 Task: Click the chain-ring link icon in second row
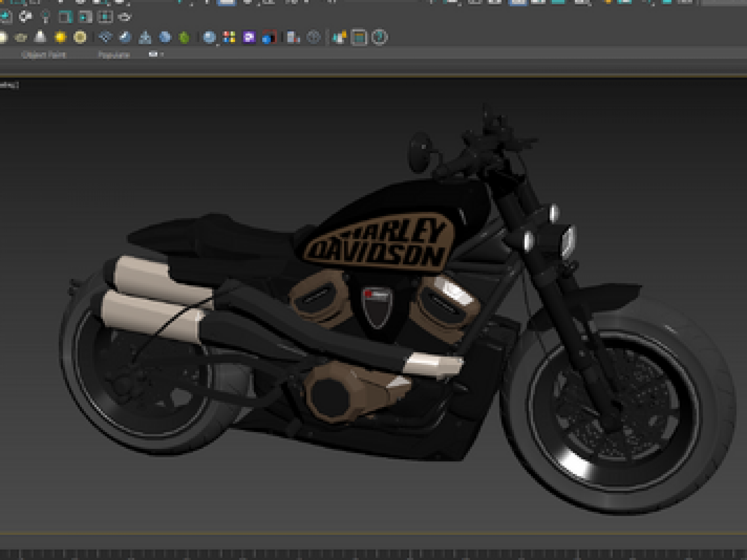pyautogui.click(x=25, y=17)
